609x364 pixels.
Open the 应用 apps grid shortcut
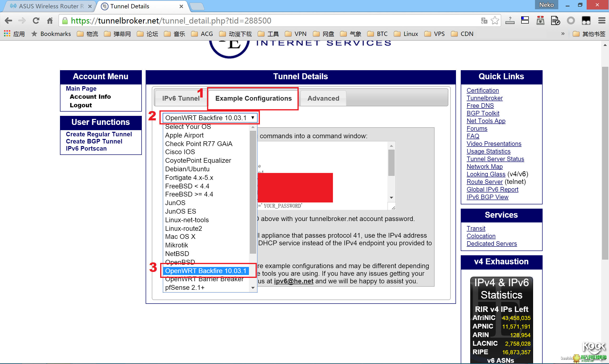pyautogui.click(x=14, y=34)
